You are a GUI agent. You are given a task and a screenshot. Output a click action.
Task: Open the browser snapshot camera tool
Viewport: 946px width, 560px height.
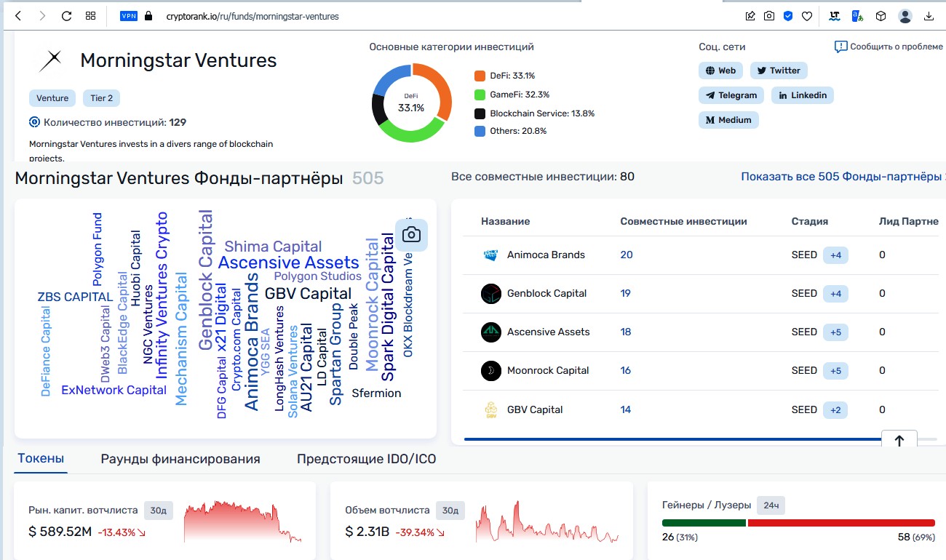(769, 15)
